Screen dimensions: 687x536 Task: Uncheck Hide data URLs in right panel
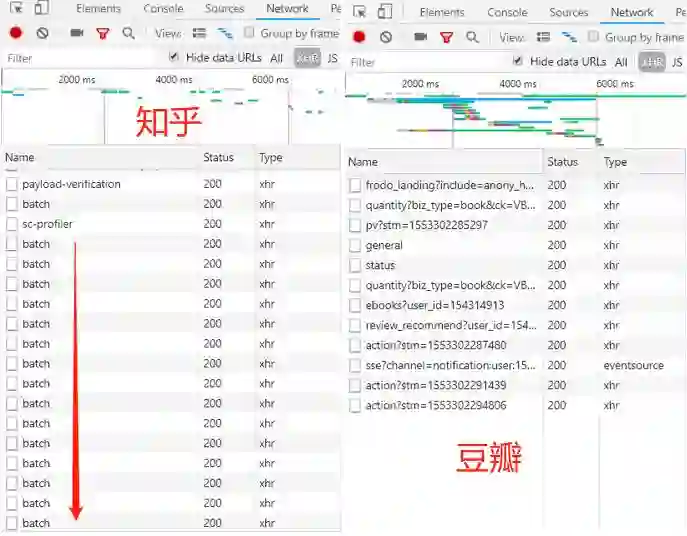518,60
